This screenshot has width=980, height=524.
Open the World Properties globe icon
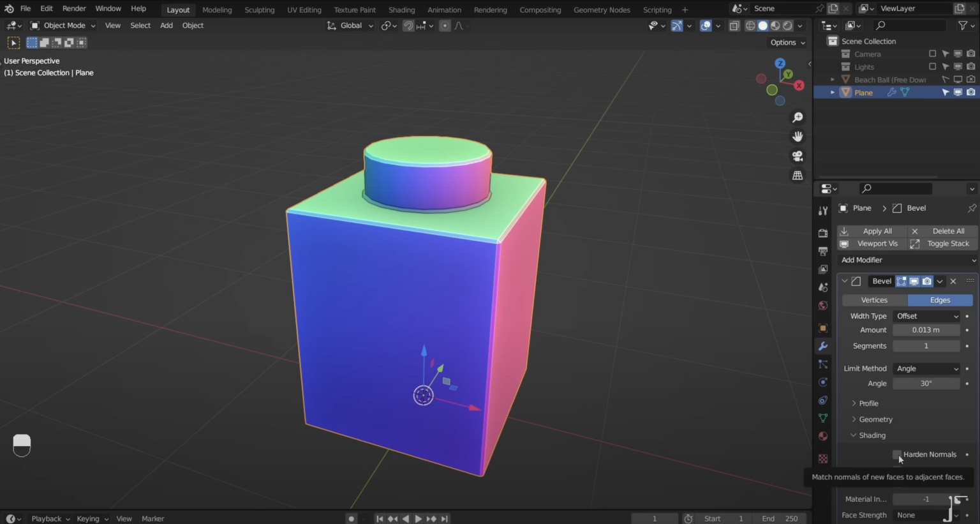pos(822,305)
